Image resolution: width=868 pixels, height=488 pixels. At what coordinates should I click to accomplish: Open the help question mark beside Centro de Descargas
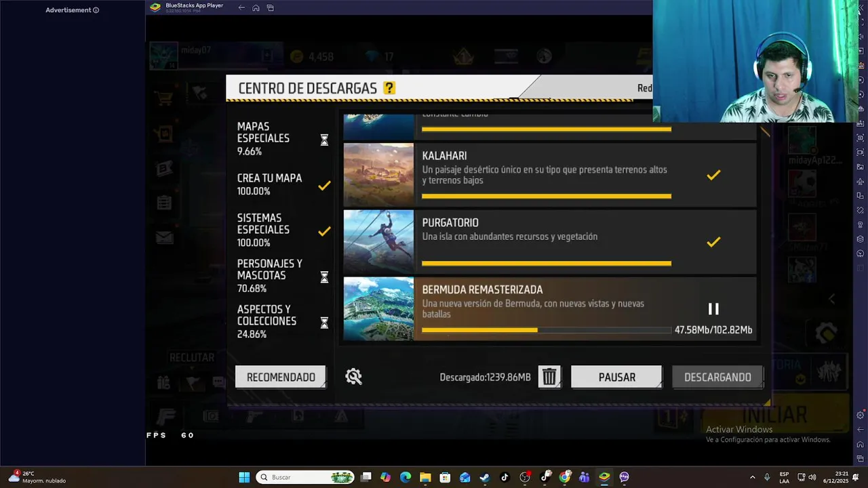[x=389, y=88]
